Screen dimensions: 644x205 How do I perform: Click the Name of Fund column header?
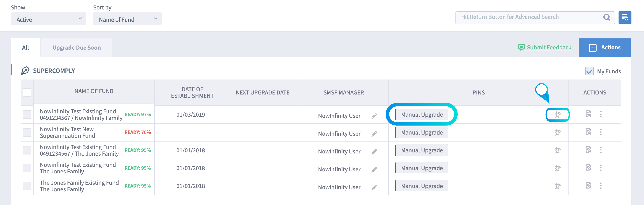[x=94, y=91]
